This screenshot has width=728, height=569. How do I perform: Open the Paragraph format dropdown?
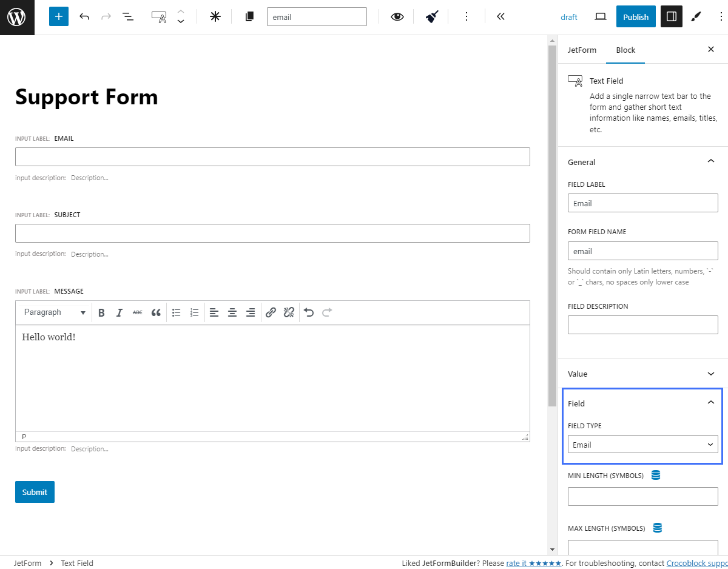55,312
